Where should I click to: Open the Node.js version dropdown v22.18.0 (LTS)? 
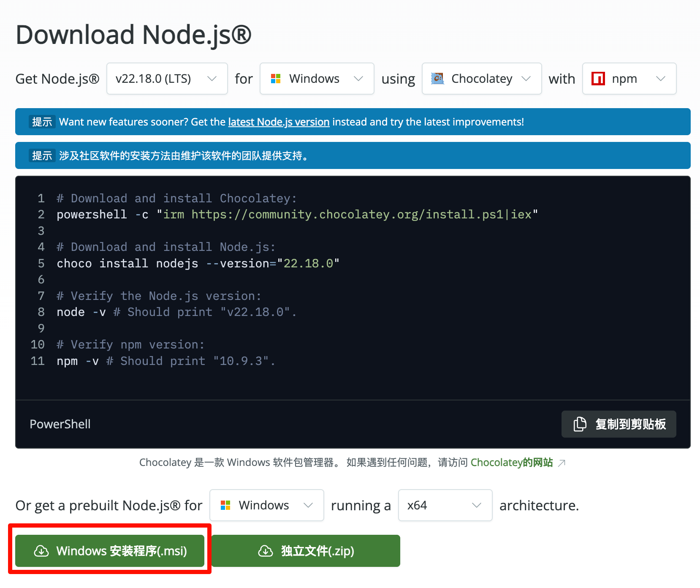point(167,79)
